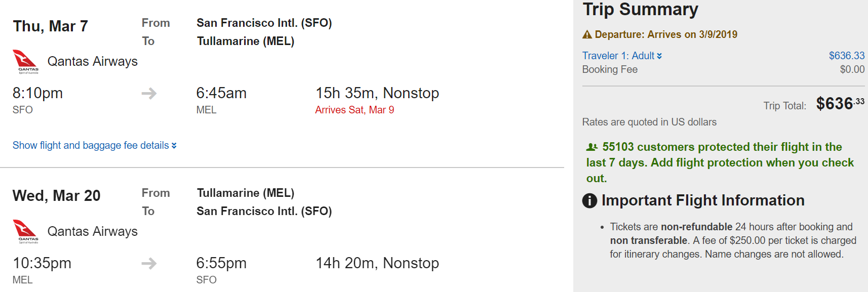Expand Show flight and baggage fee details

click(x=94, y=145)
